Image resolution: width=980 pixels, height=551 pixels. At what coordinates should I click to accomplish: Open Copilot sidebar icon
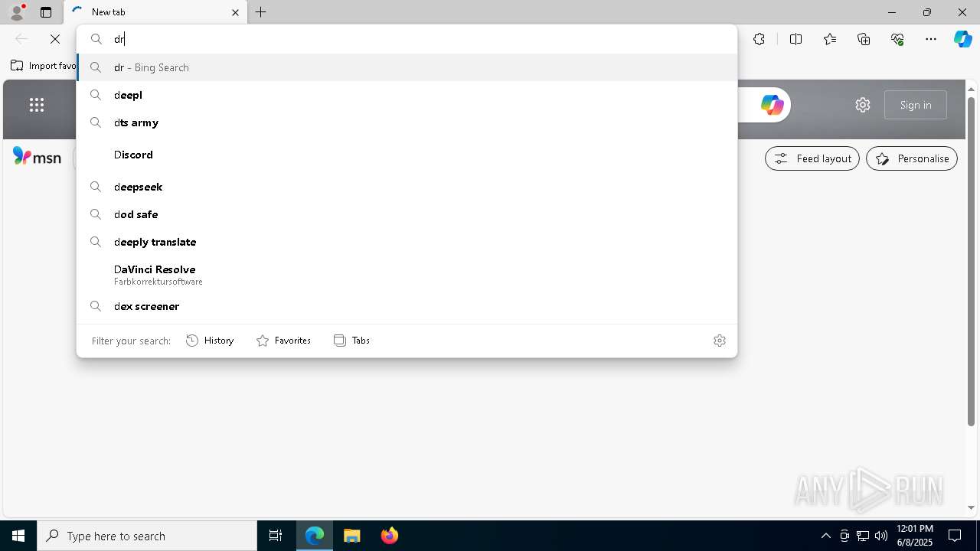pyautogui.click(x=963, y=39)
